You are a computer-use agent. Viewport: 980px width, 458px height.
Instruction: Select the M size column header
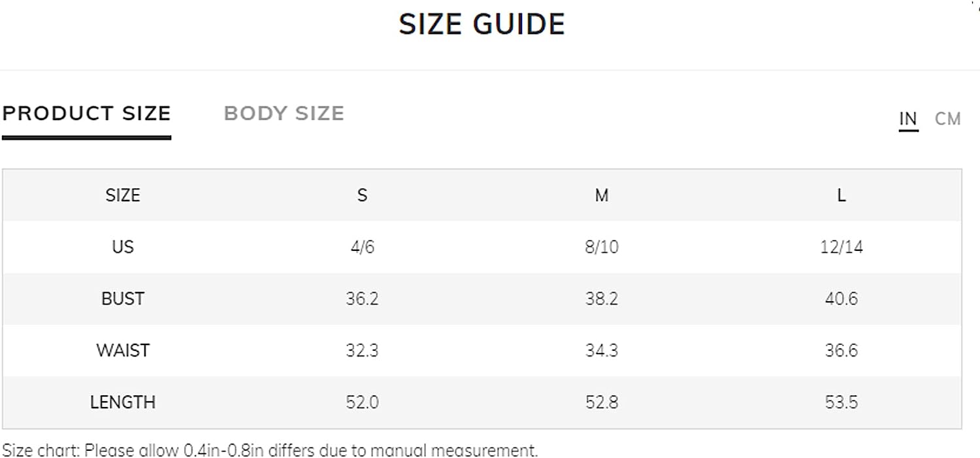602,195
